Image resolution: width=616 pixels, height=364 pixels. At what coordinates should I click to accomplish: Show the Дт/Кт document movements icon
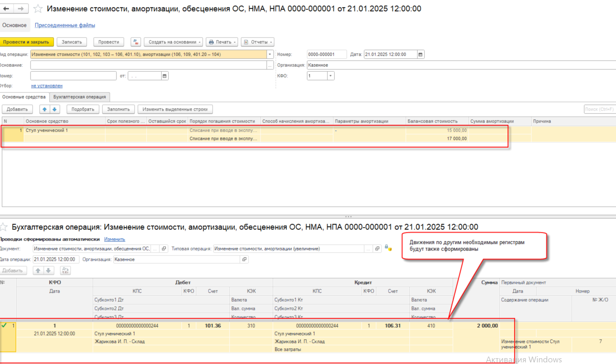136,42
